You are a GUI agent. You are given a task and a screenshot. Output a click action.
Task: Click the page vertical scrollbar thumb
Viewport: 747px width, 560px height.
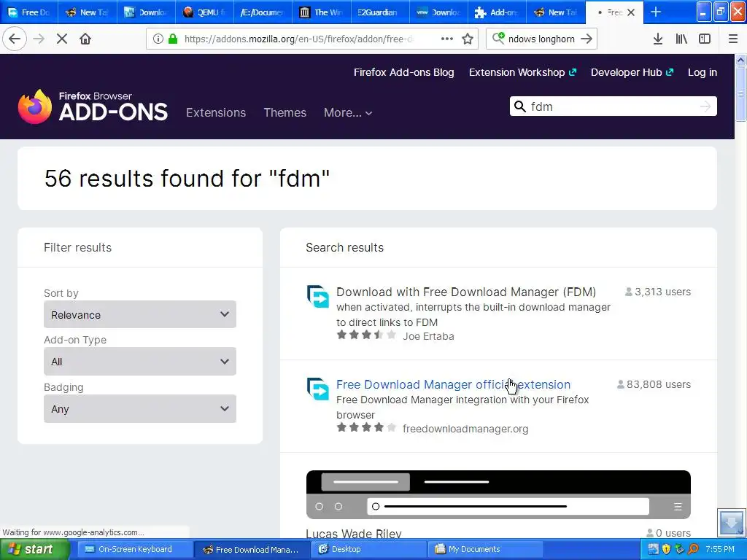point(740,94)
